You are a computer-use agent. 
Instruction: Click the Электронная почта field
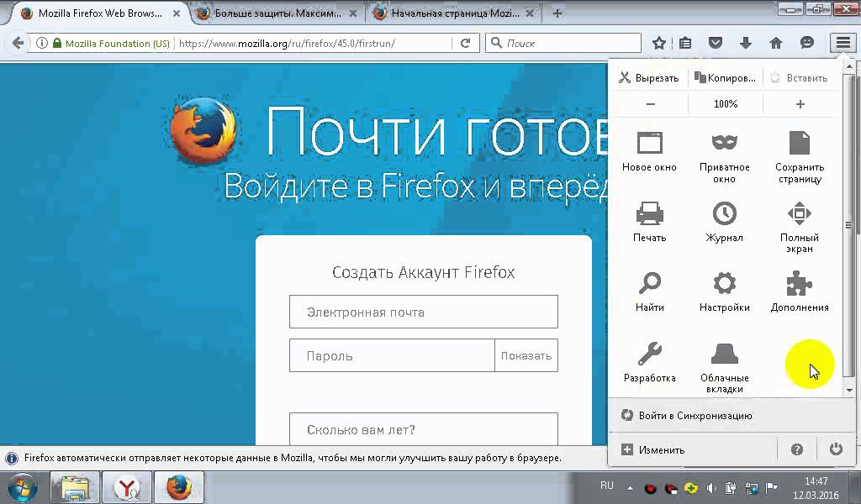[x=424, y=312]
